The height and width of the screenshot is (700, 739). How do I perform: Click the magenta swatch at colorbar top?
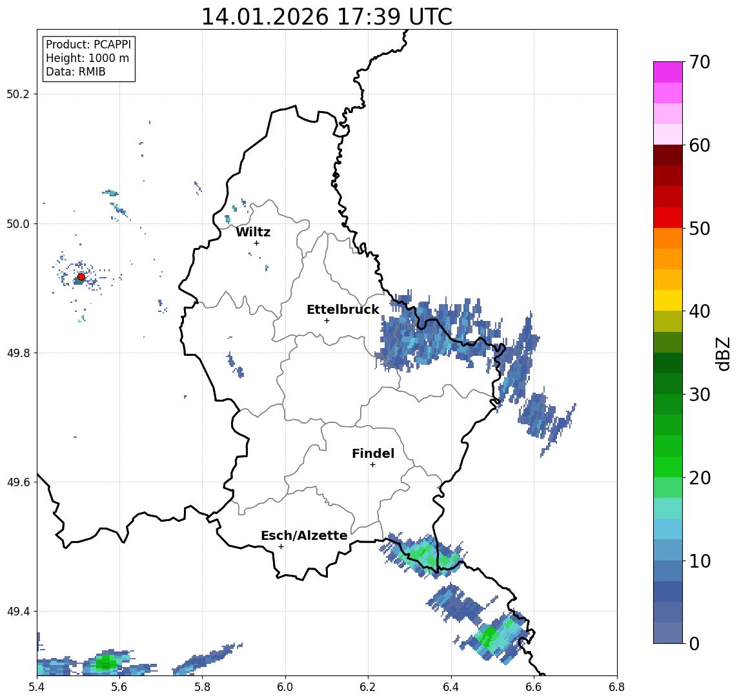668,72
